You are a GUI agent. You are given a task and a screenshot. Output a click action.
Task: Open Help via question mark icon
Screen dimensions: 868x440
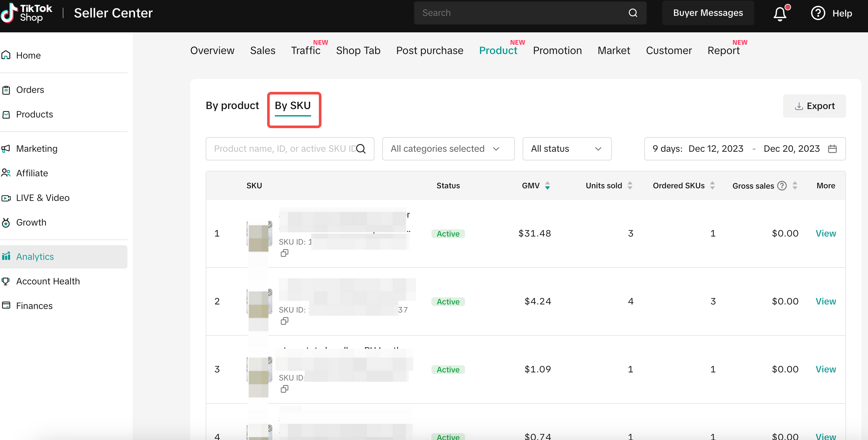(x=818, y=13)
